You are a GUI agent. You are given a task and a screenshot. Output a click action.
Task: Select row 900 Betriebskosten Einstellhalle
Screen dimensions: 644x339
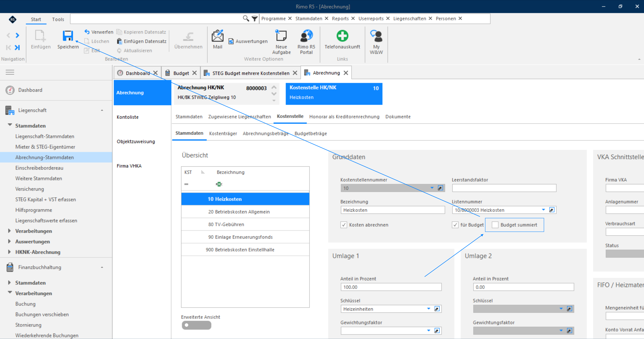(245, 249)
